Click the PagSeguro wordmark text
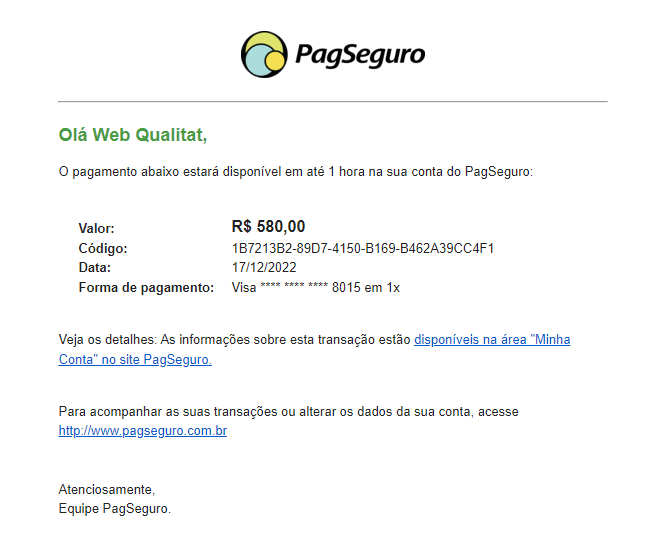 pyautogui.click(x=360, y=56)
